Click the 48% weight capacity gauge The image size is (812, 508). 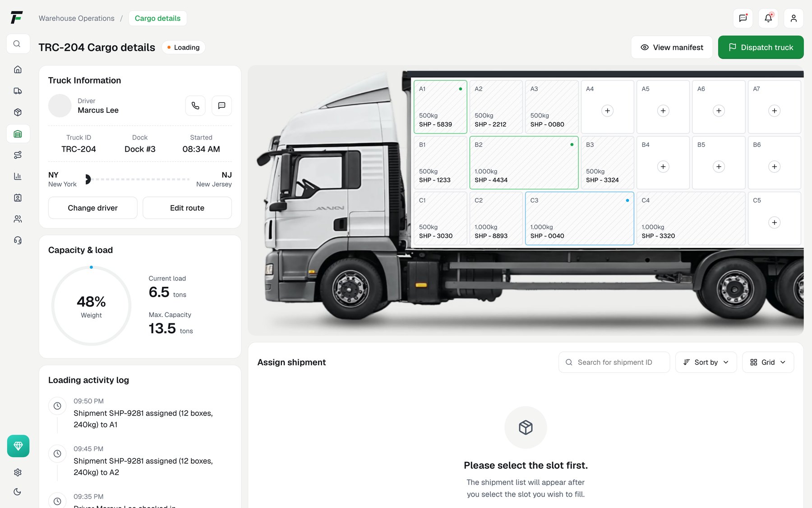[91, 306]
